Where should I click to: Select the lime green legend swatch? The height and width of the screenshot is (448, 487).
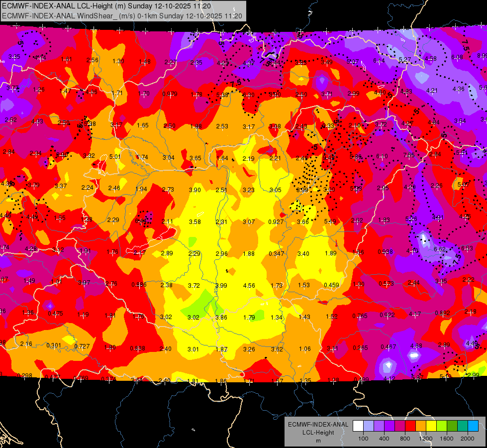click(442, 426)
